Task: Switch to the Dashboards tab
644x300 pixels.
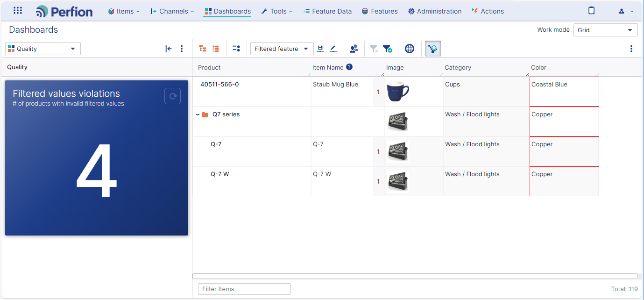Action: click(227, 11)
